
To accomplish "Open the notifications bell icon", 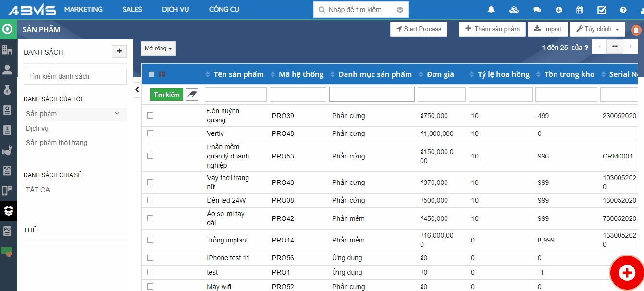I will coord(491,10).
